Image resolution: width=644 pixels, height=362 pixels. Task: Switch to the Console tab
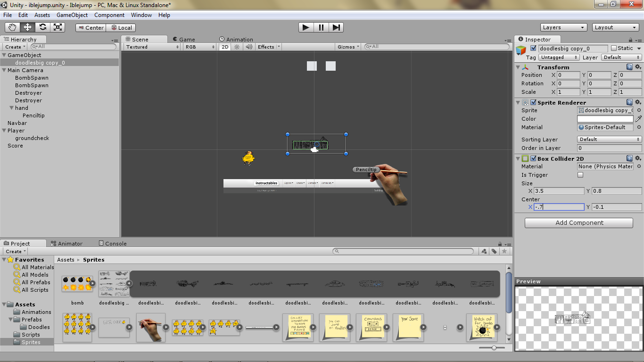tap(113, 244)
